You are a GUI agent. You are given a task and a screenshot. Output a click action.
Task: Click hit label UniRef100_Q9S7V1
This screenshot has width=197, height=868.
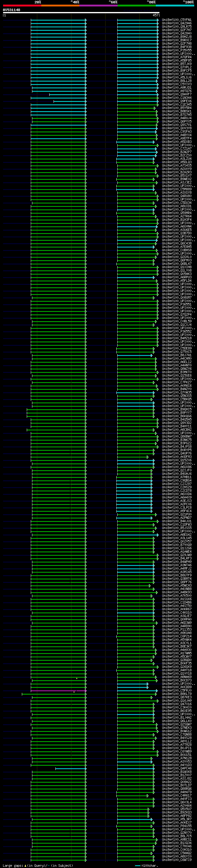coord(177,125)
